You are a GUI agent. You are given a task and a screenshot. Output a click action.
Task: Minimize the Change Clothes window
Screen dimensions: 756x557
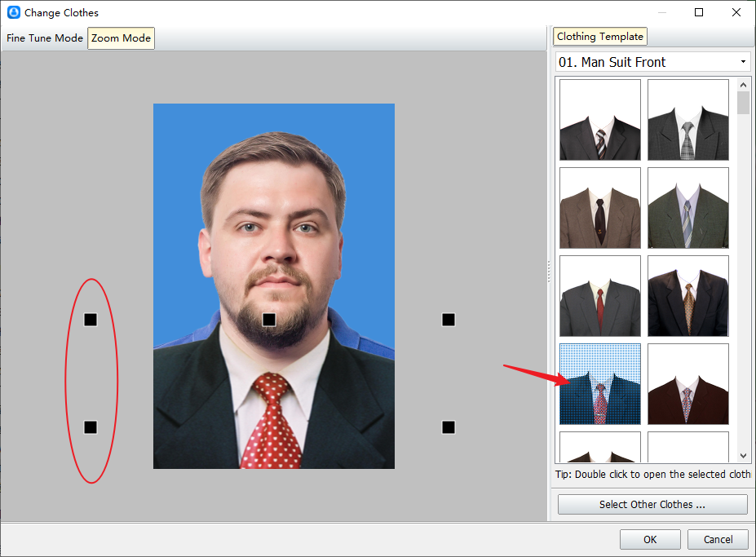click(x=662, y=12)
